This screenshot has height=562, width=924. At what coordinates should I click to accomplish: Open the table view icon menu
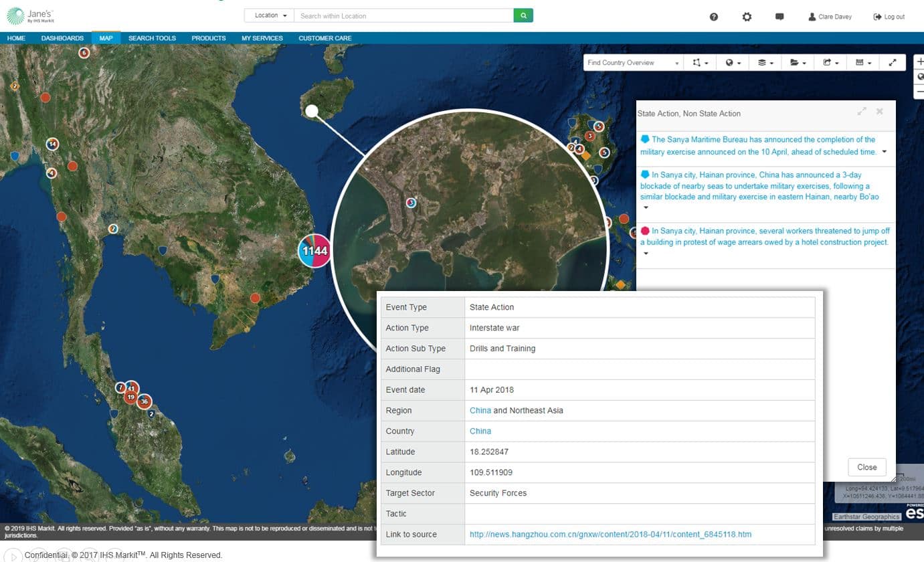click(863, 62)
